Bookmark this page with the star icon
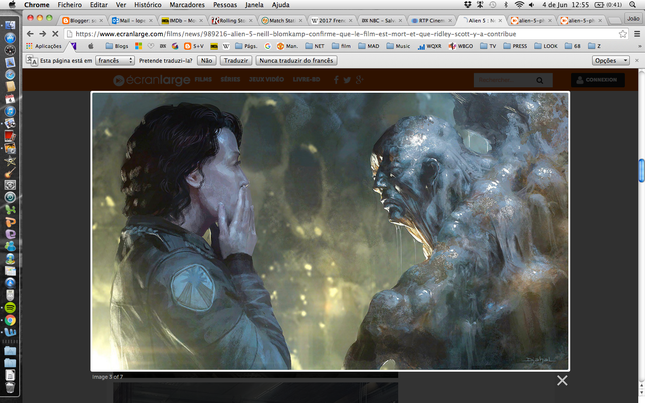 pyautogui.click(x=623, y=34)
